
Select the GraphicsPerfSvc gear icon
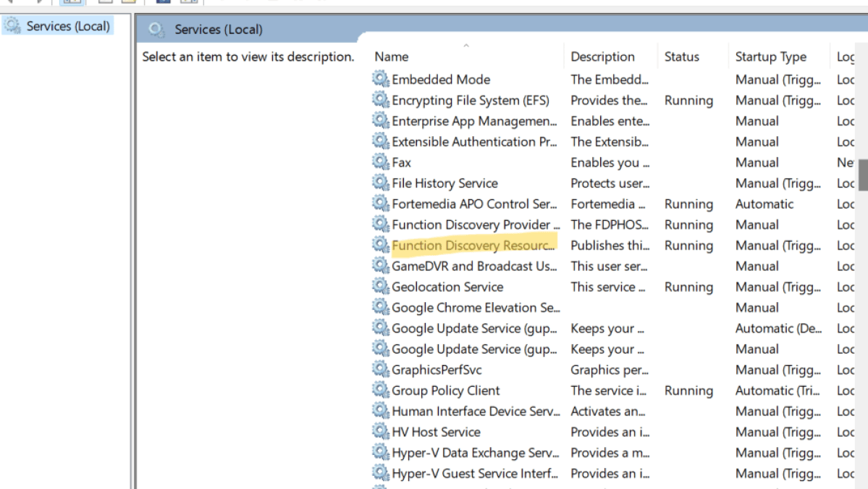(380, 369)
